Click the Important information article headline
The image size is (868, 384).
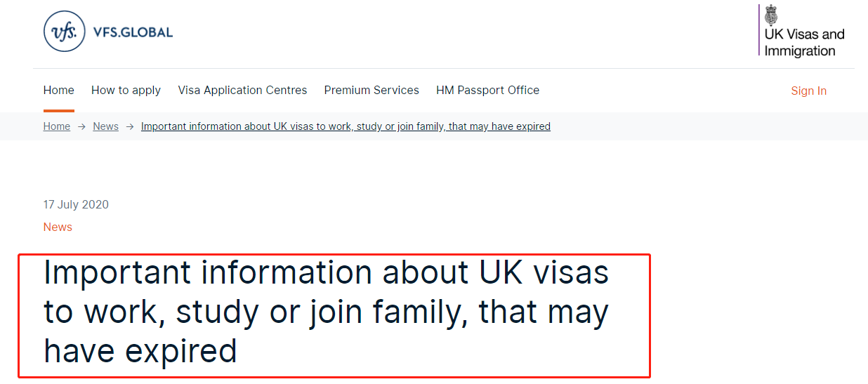click(326, 312)
